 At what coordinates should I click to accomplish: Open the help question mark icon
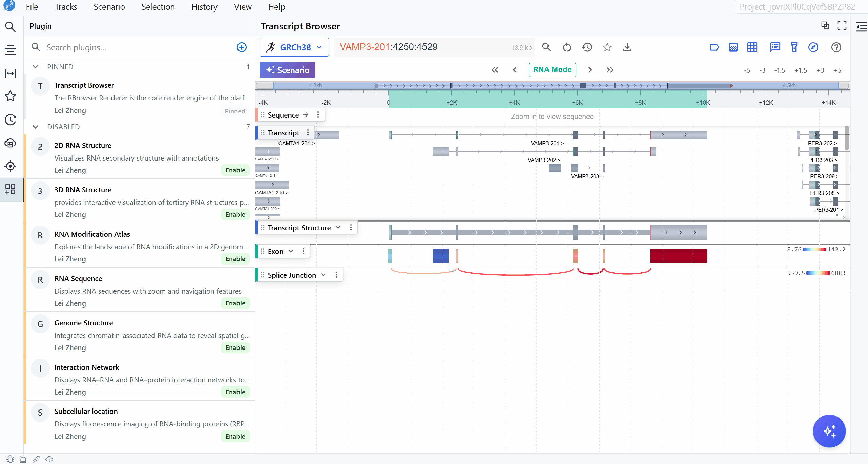[x=836, y=47]
